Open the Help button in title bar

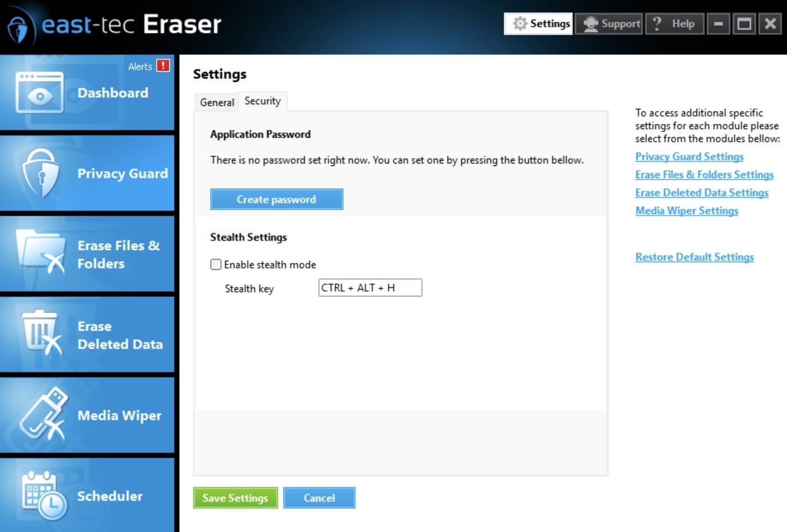tap(675, 23)
